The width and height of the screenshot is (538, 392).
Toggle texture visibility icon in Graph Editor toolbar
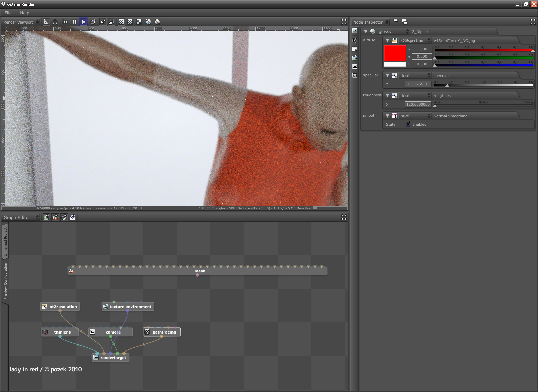(x=73, y=217)
